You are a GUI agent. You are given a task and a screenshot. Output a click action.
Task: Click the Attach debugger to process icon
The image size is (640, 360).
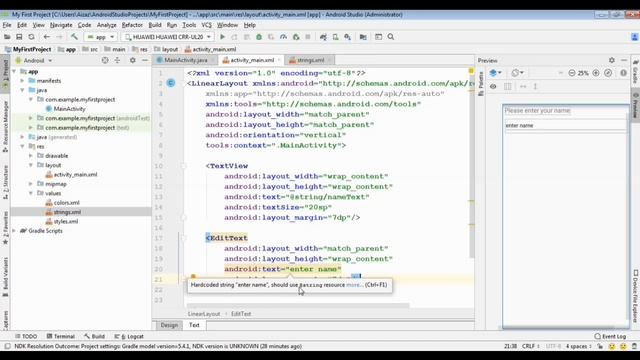point(296,37)
